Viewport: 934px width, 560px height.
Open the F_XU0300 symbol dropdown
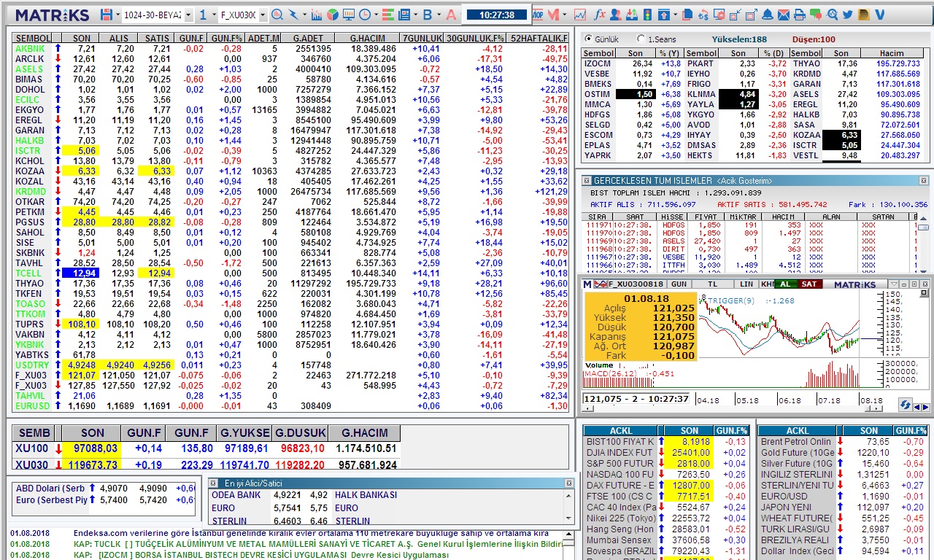[262, 15]
